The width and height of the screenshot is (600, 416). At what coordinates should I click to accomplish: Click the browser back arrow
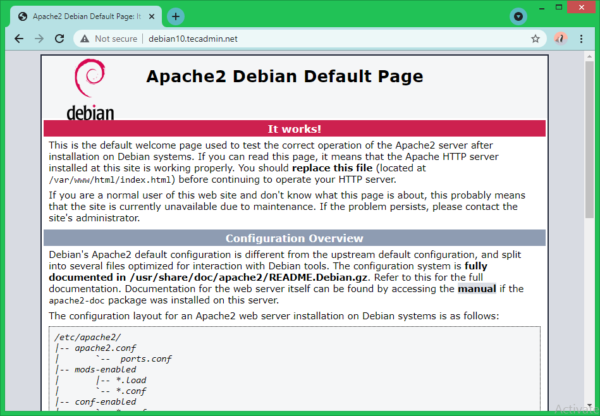tap(18, 39)
